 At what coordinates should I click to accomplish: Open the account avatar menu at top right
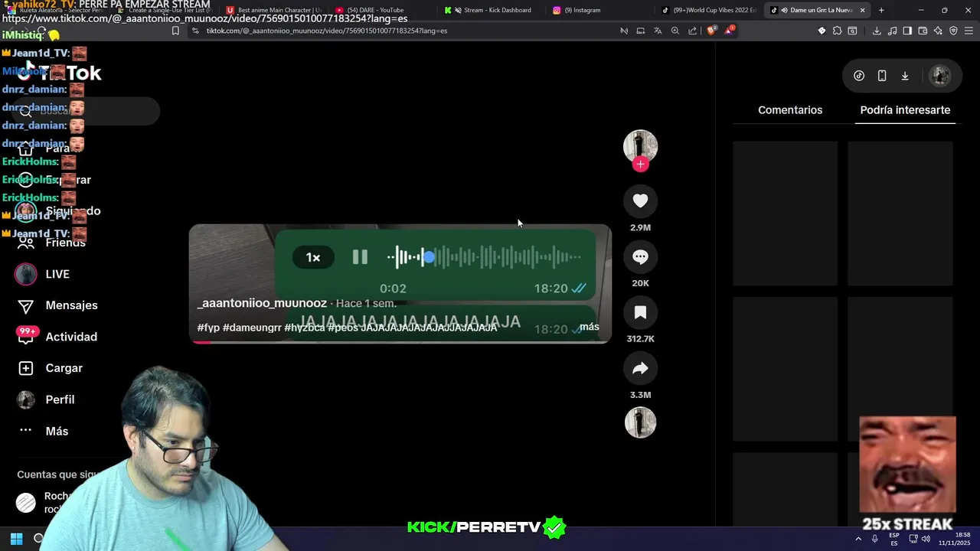[x=939, y=76]
